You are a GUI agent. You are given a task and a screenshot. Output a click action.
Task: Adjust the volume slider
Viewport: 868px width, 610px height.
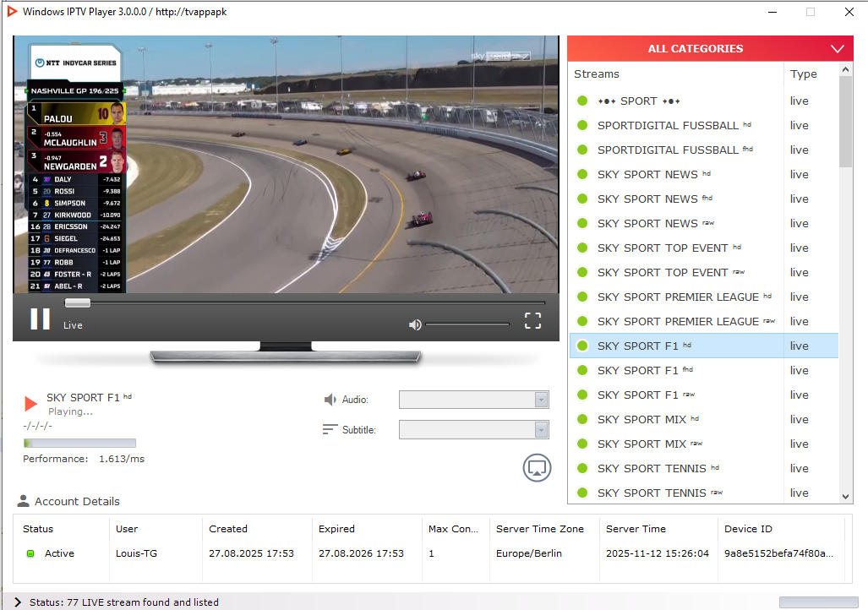(x=467, y=324)
